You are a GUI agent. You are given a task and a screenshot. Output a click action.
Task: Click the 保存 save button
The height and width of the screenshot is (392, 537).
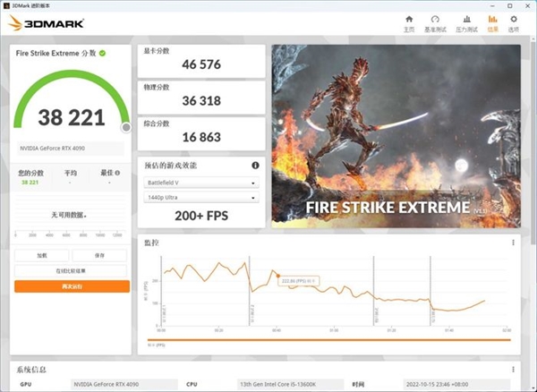pyautogui.click(x=100, y=255)
